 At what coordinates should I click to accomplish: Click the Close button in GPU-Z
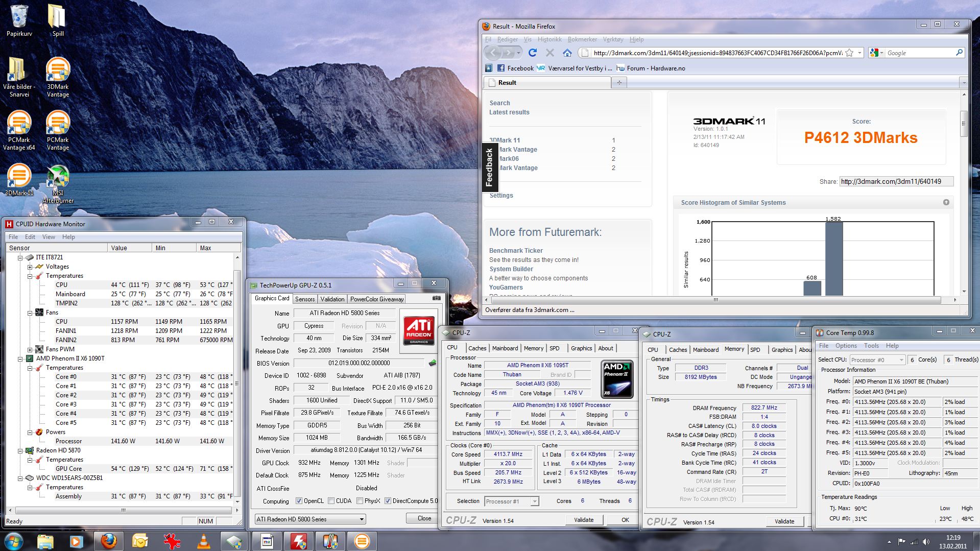[x=424, y=518]
